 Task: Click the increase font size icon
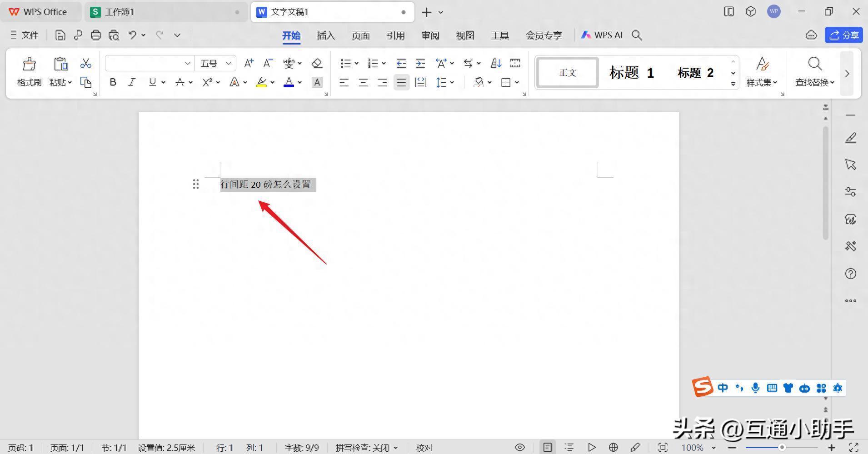click(249, 63)
